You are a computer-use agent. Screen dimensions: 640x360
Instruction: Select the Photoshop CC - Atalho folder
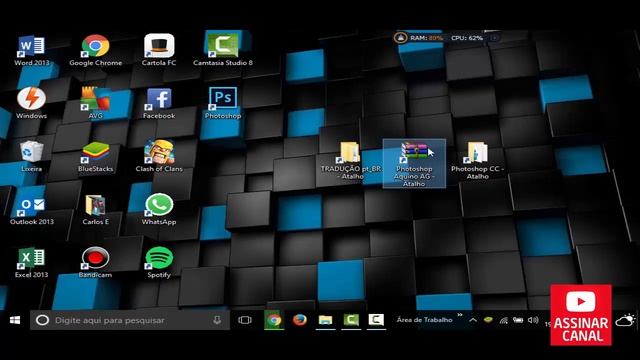[x=477, y=160]
